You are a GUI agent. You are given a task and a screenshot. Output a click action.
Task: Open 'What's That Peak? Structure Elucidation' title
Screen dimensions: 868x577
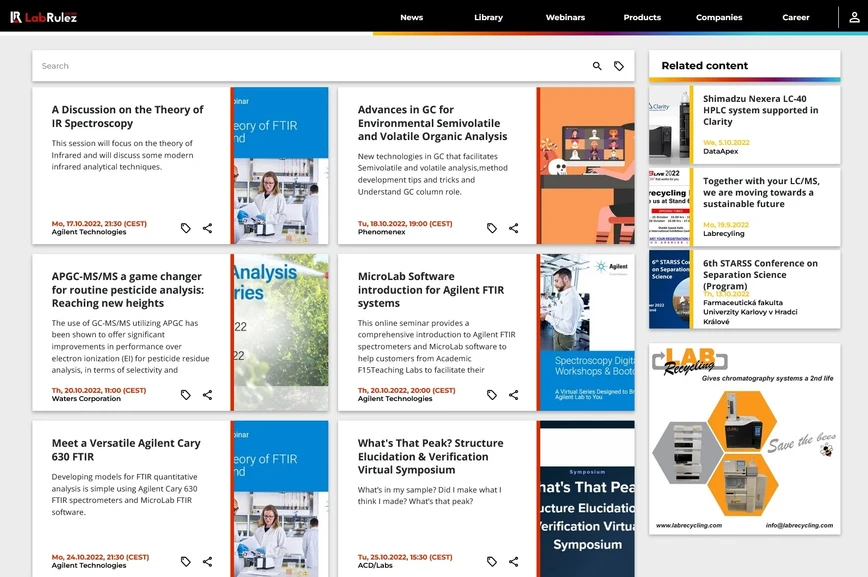click(431, 456)
